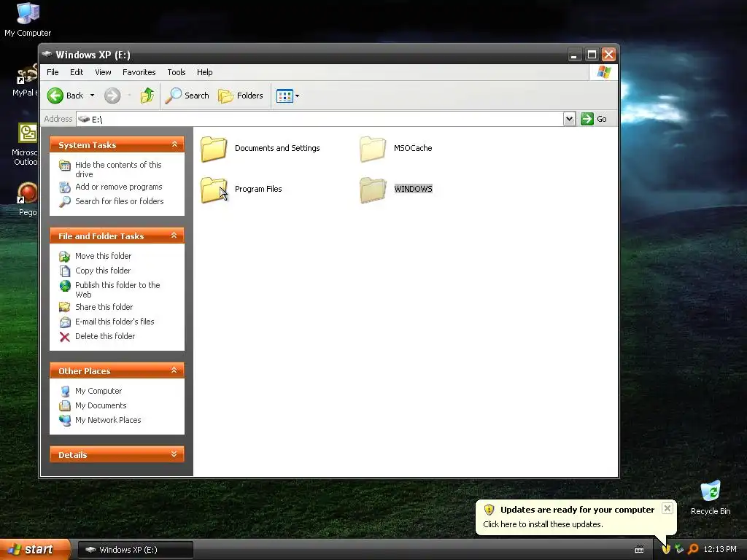This screenshot has height=560, width=747.
Task: Click Search for files or folders
Action: pos(119,201)
